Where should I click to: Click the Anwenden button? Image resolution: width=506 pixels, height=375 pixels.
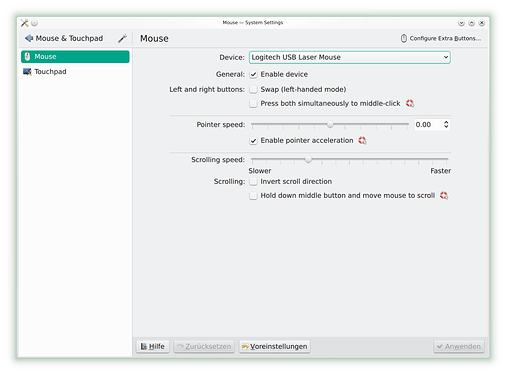(x=459, y=347)
